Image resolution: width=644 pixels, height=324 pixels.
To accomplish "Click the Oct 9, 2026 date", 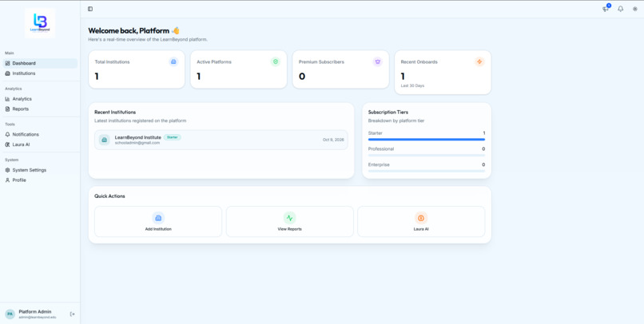I will coord(333,140).
